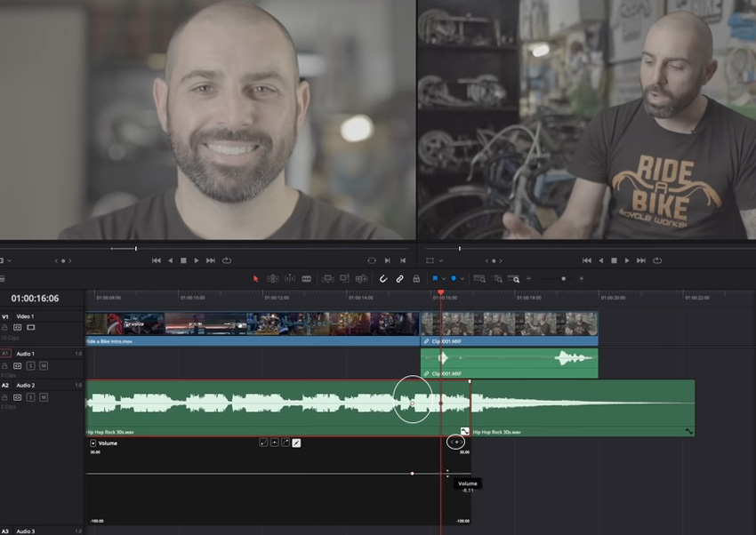Click the timeline timecode 01:00:16:06 field

36,299
